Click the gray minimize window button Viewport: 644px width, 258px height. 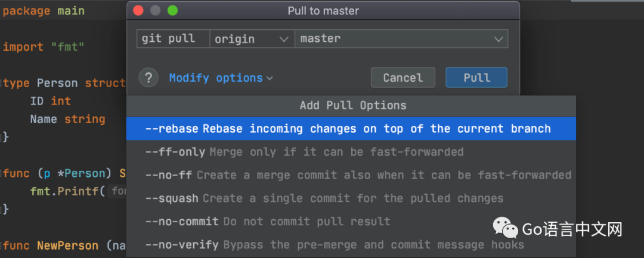pos(155,11)
